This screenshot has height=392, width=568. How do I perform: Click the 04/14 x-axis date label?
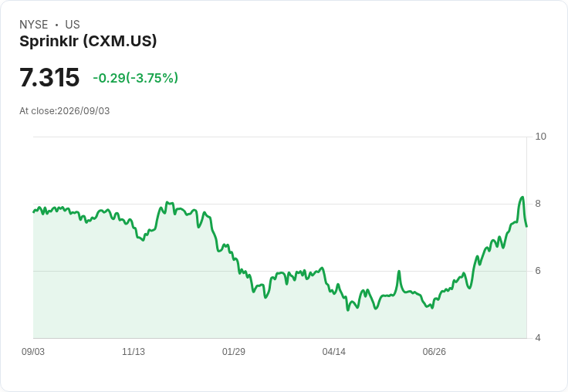coord(333,351)
